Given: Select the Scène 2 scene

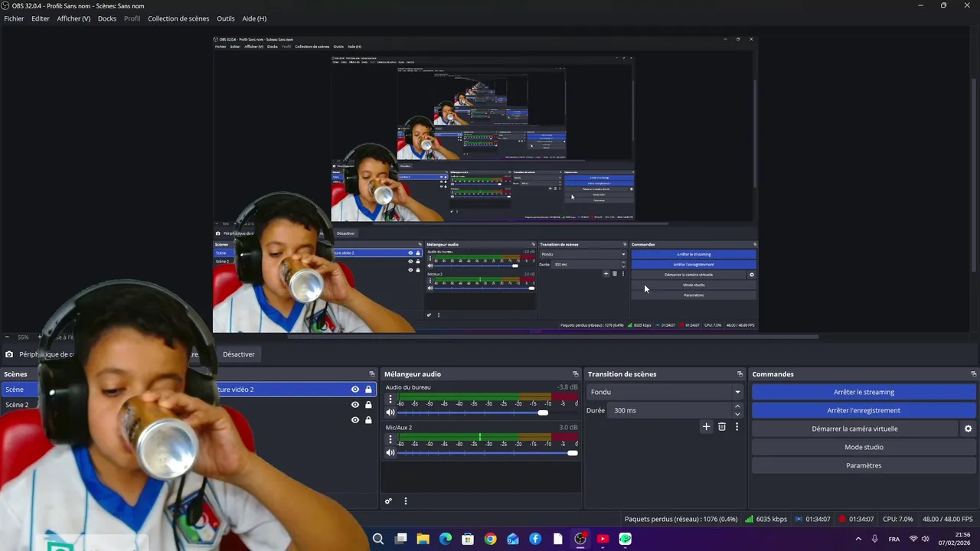Looking at the screenshot, I should coord(17,405).
